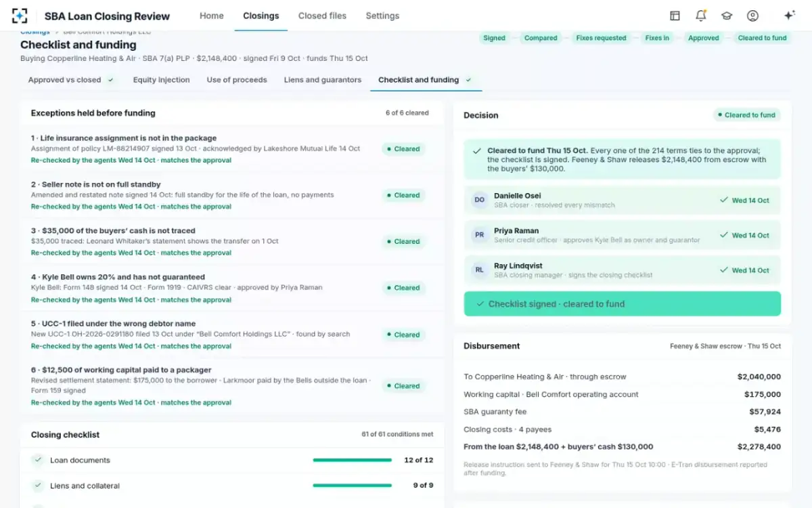Click the Approved stage pill

(704, 38)
